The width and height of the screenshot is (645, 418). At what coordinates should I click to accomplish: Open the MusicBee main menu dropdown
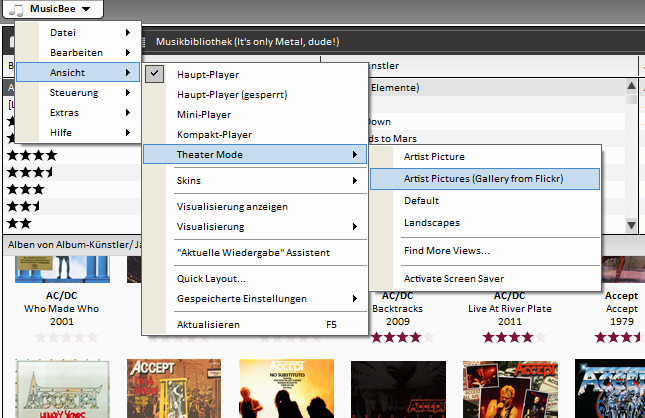point(53,9)
